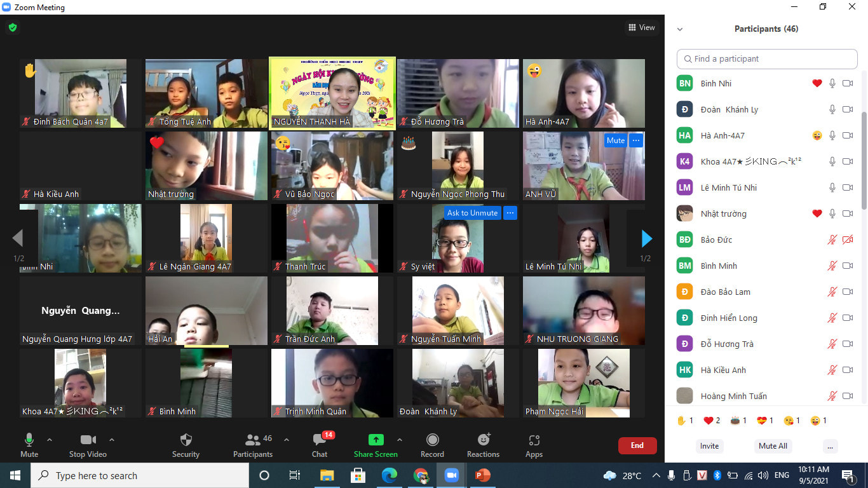Open the Reactions menu
Image resolution: width=868 pixels, height=488 pixels.
pyautogui.click(x=483, y=440)
